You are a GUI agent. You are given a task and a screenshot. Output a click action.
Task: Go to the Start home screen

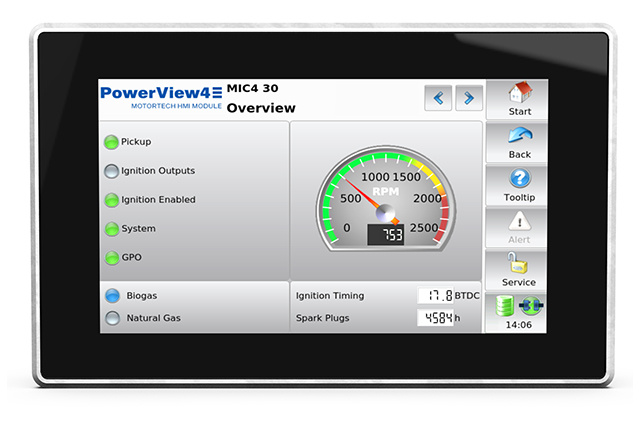[519, 100]
